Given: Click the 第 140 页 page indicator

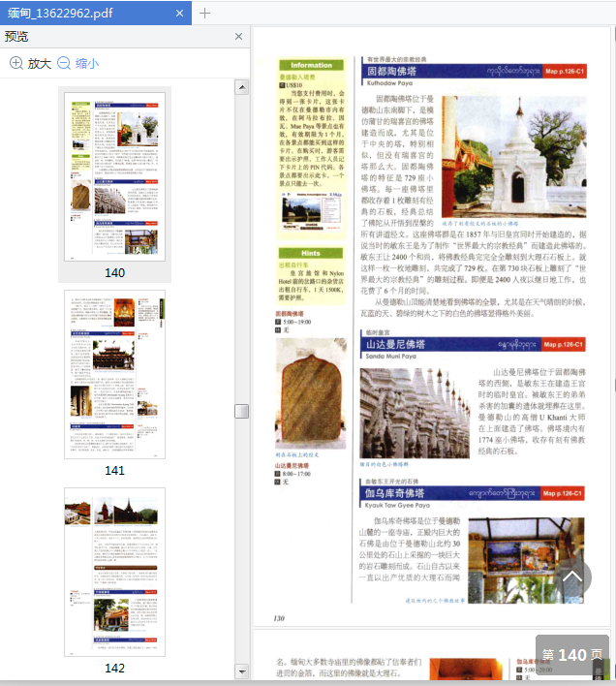Looking at the screenshot, I should pyautogui.click(x=572, y=654).
